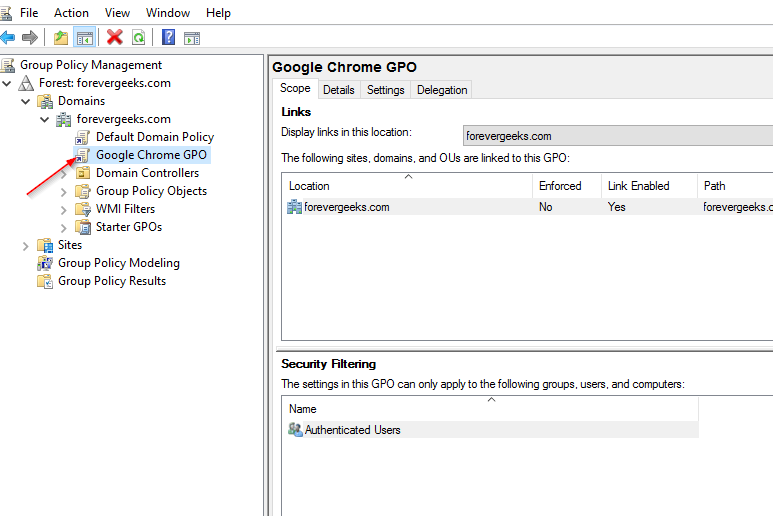Select the WMI Filters label

click(125, 209)
